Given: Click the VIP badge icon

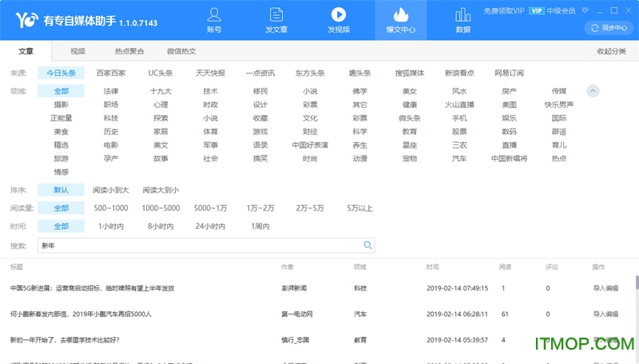Looking at the screenshot, I should pos(536,11).
